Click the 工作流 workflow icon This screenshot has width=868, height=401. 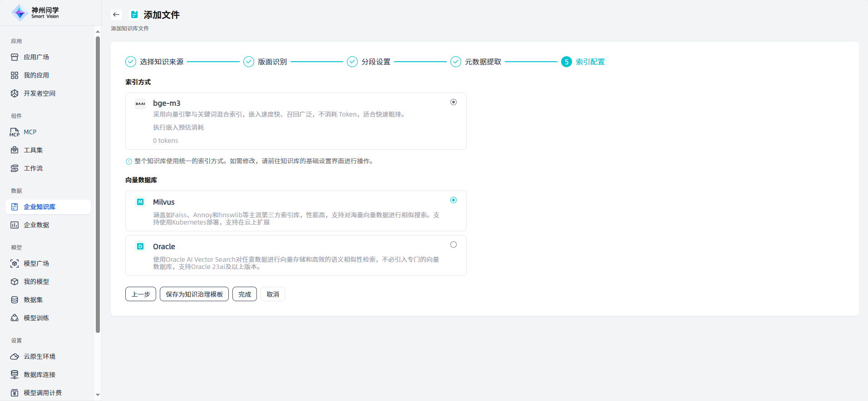pyautogui.click(x=15, y=168)
